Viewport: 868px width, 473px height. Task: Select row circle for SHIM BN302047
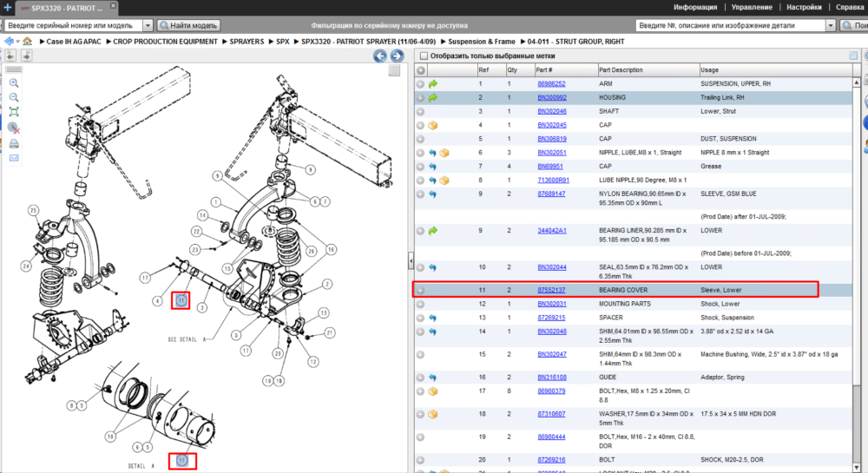pos(421,355)
